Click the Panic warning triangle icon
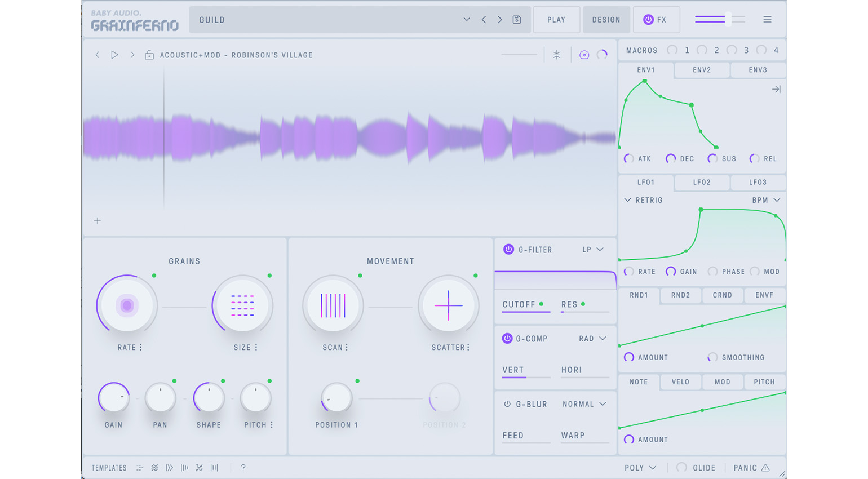 click(765, 468)
